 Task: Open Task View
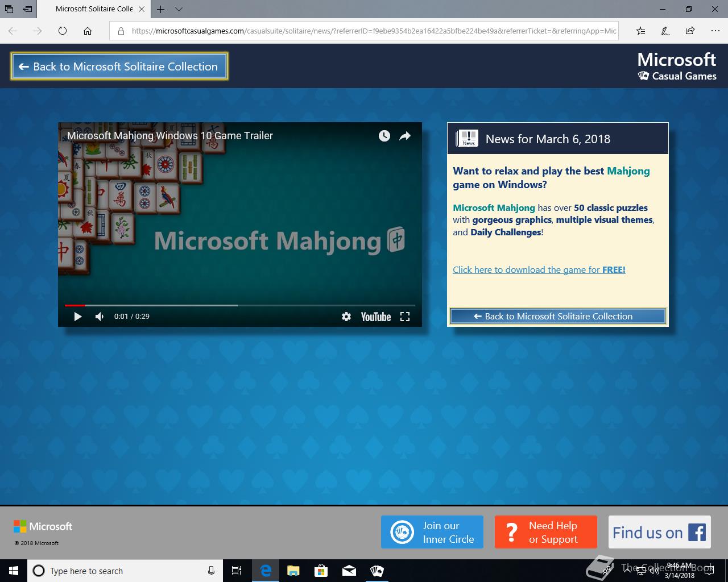point(237,571)
